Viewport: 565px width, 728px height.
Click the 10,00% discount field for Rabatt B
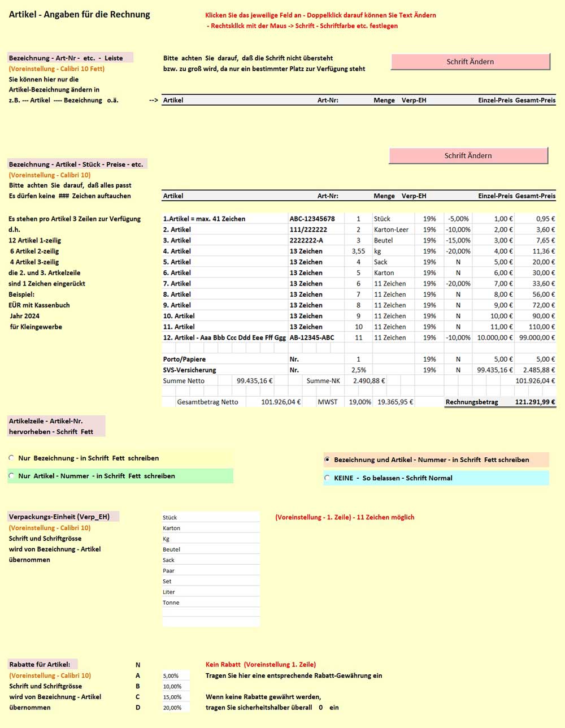click(176, 687)
